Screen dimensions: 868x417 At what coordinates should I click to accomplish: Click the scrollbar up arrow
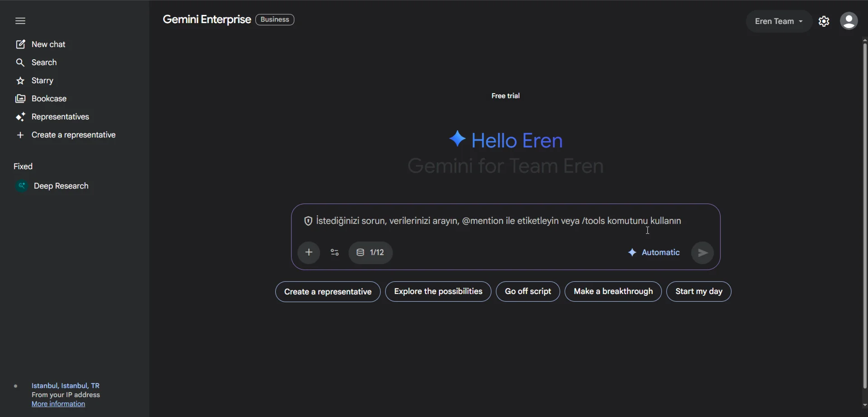pyautogui.click(x=865, y=40)
